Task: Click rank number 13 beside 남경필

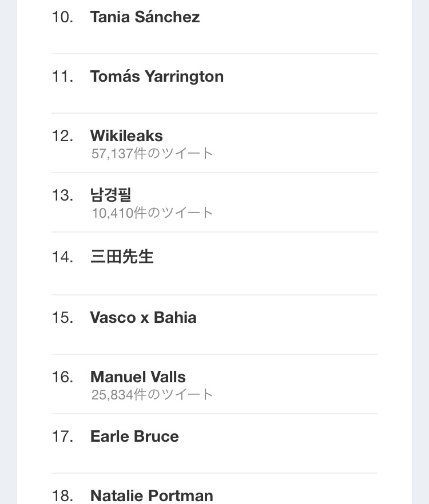Action: [x=62, y=195]
